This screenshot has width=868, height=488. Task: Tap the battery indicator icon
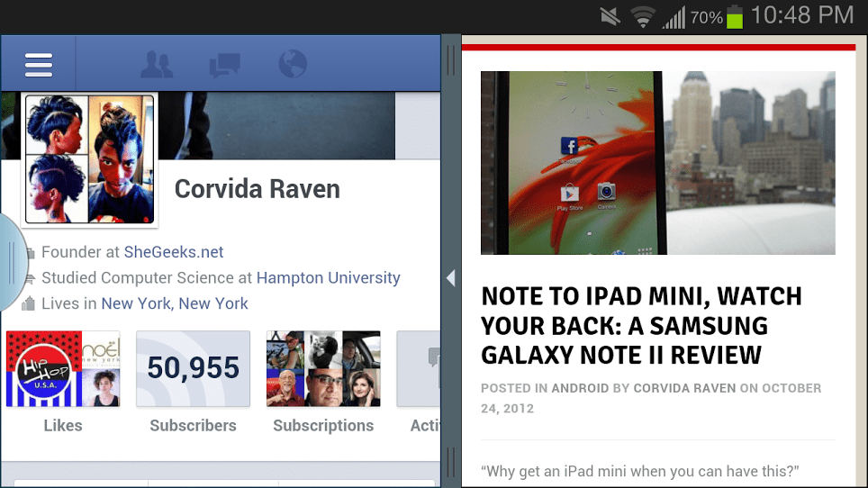(x=735, y=16)
